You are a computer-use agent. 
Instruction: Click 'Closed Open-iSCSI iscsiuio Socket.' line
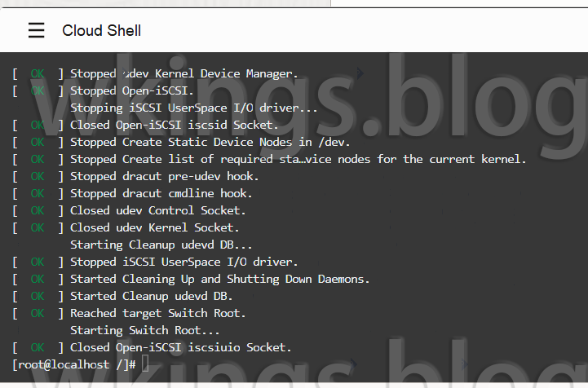[x=152, y=348]
